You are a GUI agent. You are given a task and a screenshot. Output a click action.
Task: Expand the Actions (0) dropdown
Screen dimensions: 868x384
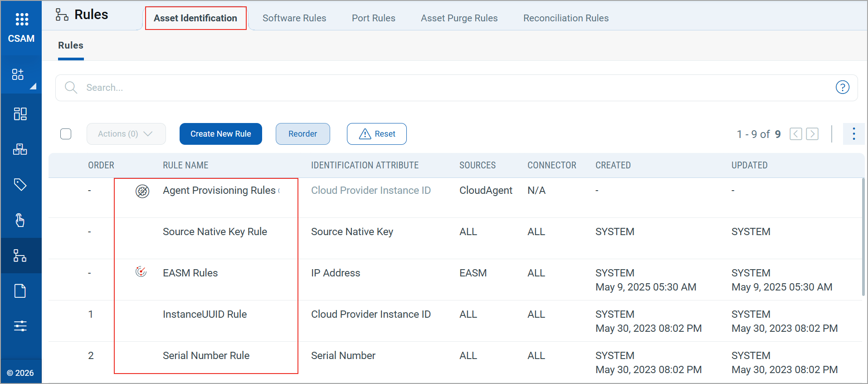(126, 134)
